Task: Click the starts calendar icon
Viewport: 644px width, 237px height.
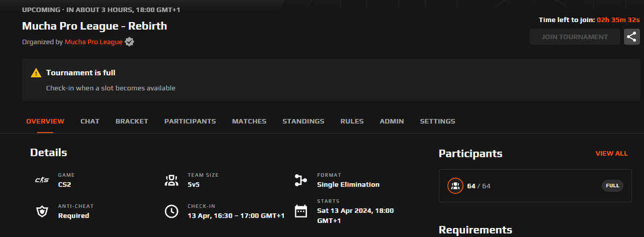Action: coord(301,211)
